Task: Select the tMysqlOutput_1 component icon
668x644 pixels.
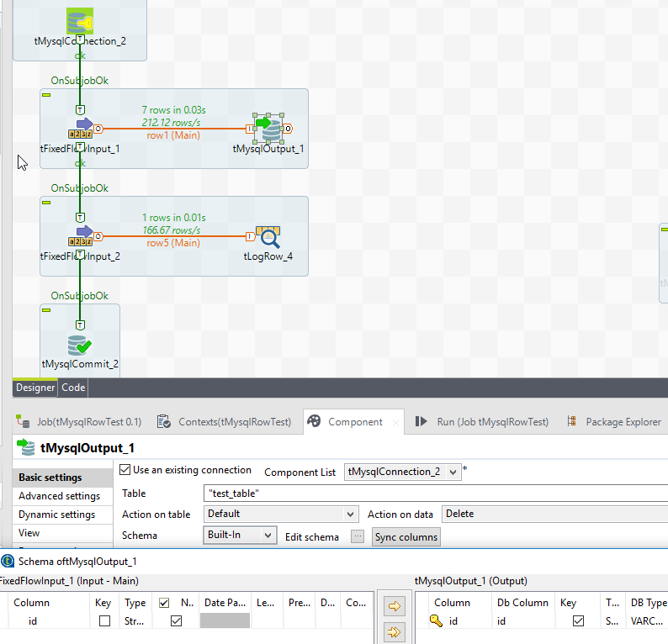Action: click(x=268, y=128)
